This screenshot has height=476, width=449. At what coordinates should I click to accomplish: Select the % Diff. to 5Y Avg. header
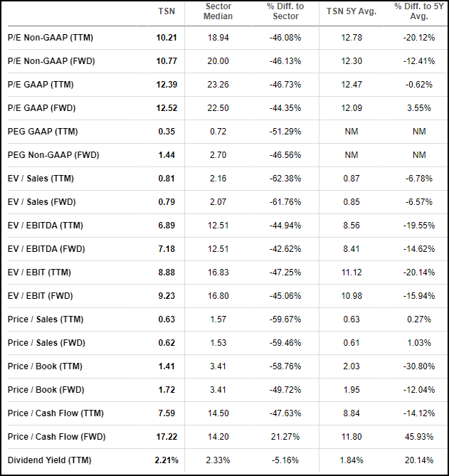(419, 11)
